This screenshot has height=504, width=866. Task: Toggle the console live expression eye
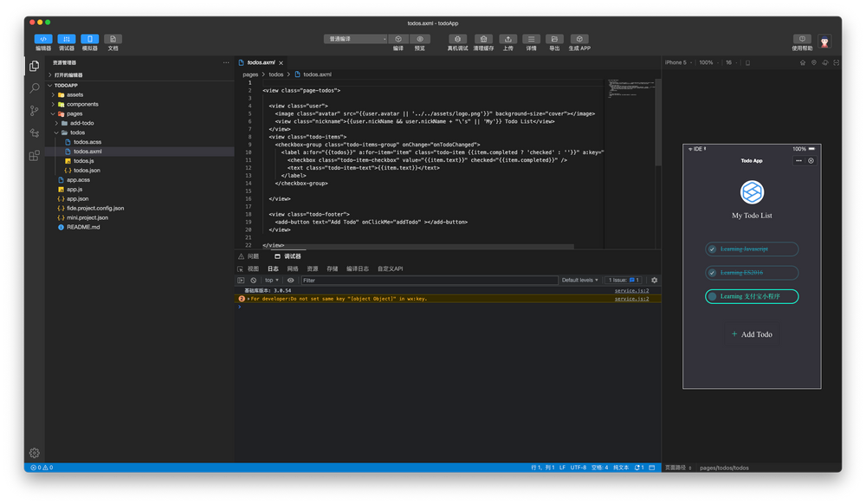pos(290,281)
